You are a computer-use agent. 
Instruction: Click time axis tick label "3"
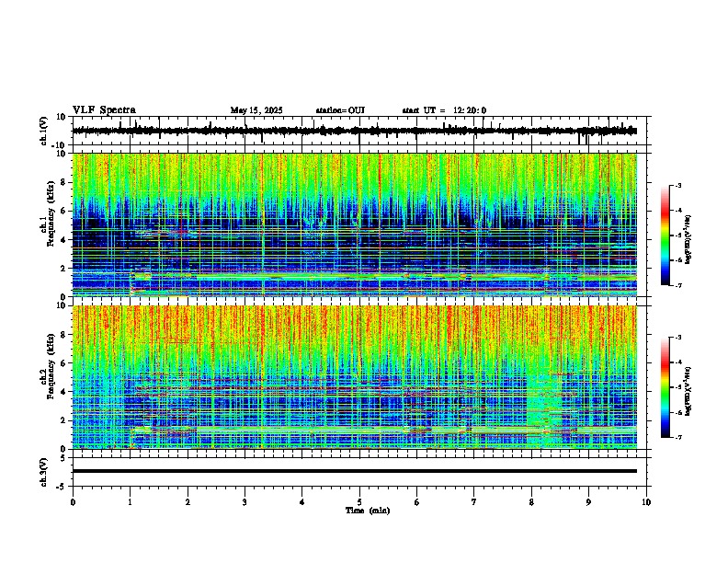pyautogui.click(x=245, y=502)
